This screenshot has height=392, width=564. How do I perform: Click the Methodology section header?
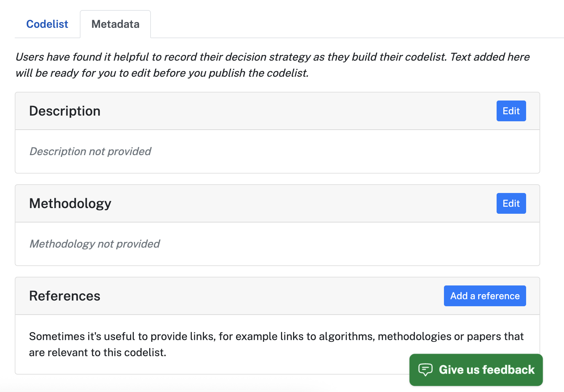point(70,203)
